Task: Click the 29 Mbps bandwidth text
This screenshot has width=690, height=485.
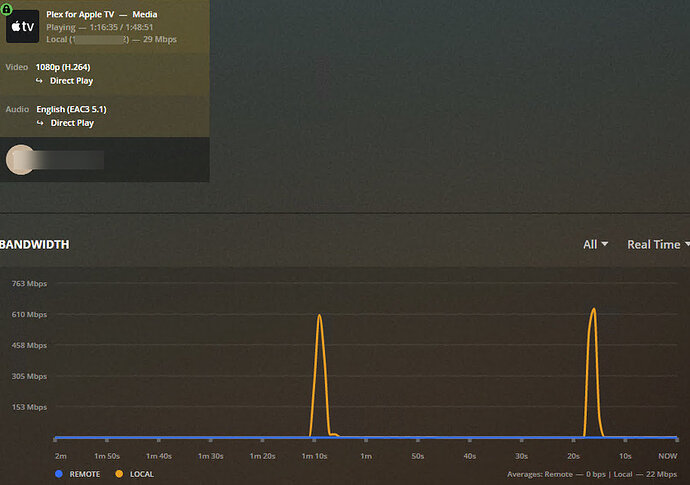Action: [x=160, y=39]
